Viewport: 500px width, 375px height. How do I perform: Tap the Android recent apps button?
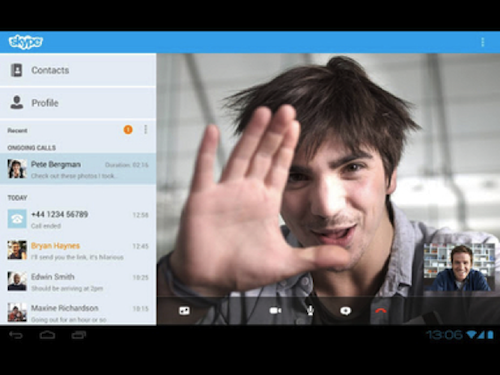pyautogui.click(x=79, y=335)
